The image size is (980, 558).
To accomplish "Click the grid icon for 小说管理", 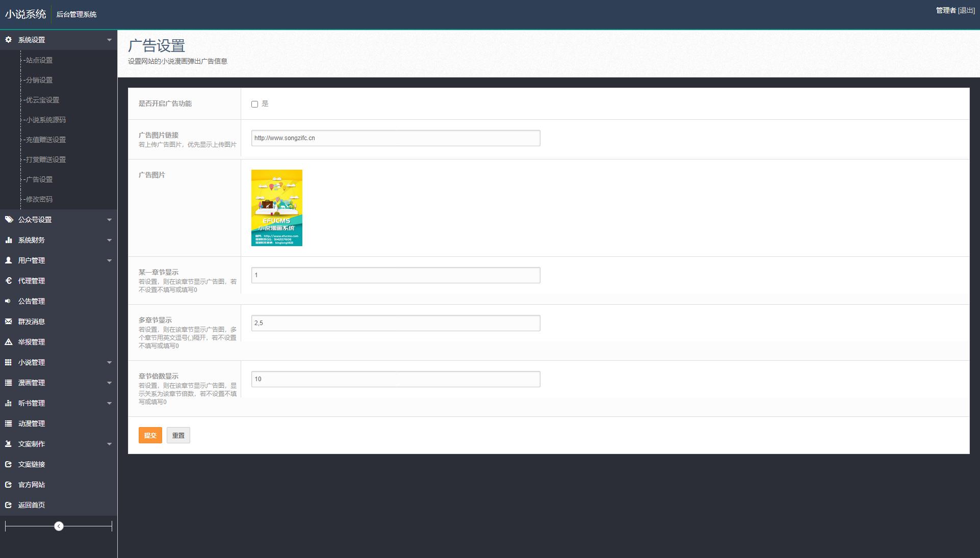I will pyautogui.click(x=9, y=362).
